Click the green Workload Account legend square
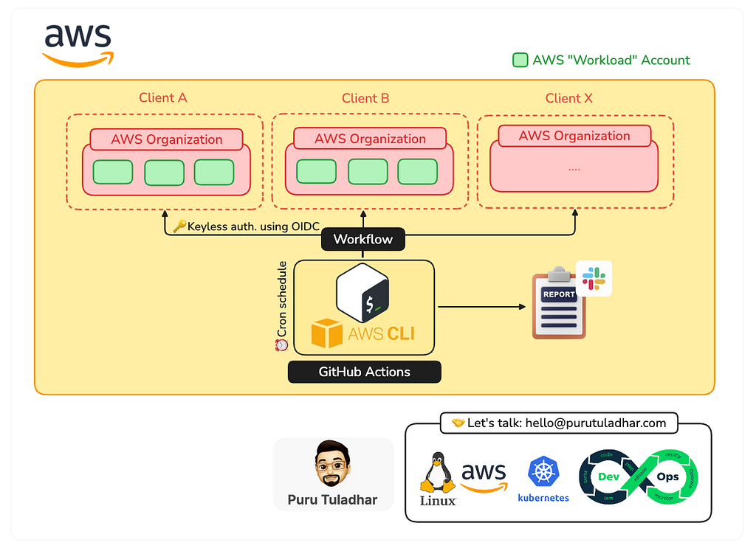The width and height of the screenshot is (756, 551). point(520,60)
